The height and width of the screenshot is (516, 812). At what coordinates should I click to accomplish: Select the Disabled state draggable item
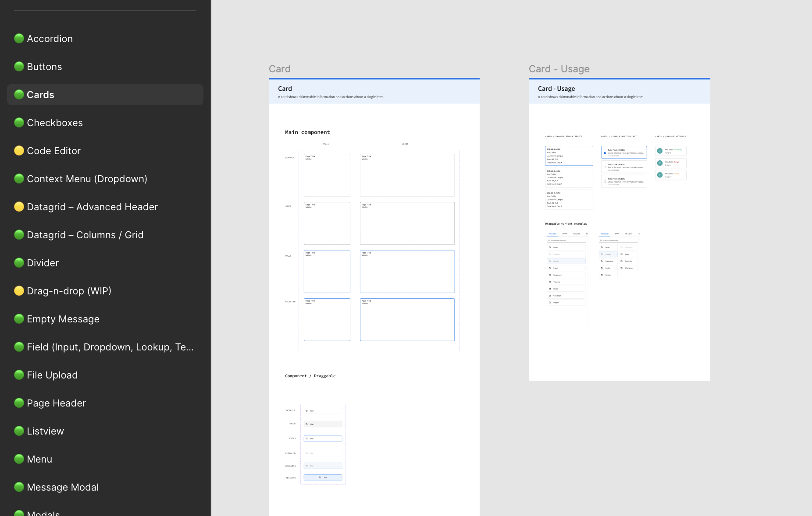point(323,453)
